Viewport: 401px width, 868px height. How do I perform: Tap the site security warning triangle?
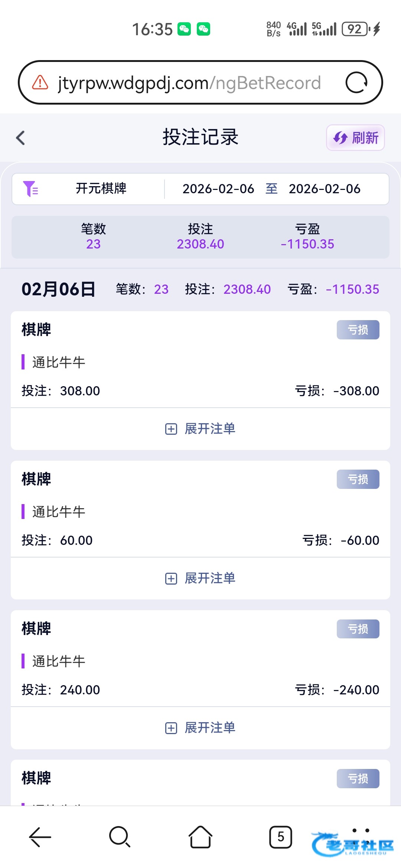click(40, 82)
